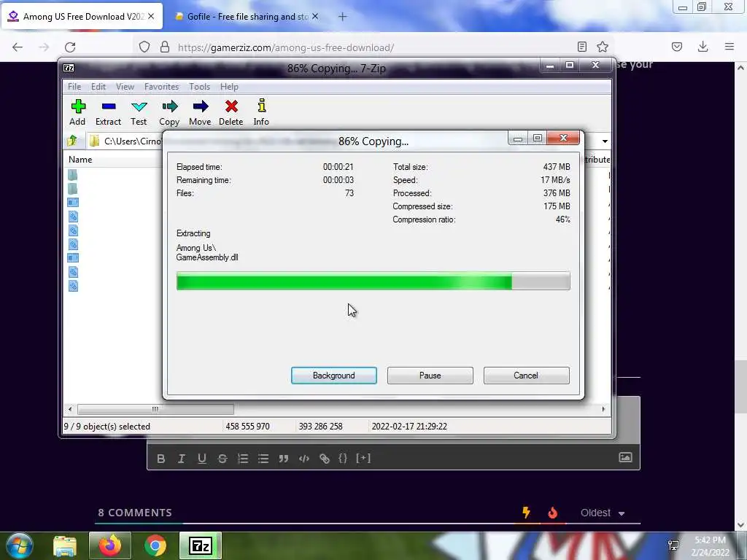Screen dimensions: 747x560
Task: Open Windows Explorer from the taskbar
Action: tap(65, 546)
